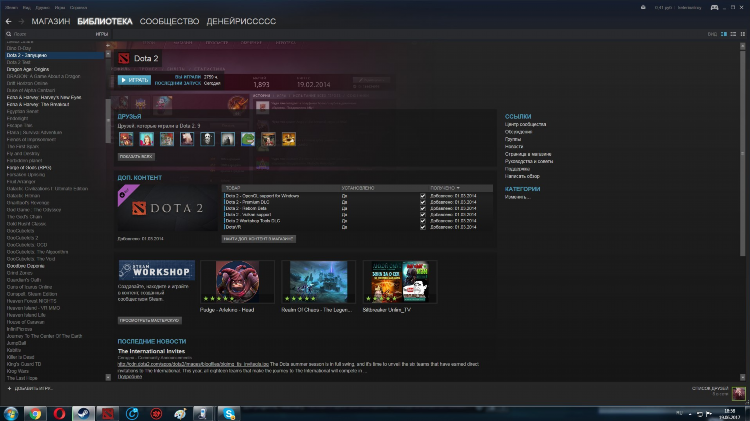Viewport: 750px width, 421px height.
Task: Launch Big Picture mode controller icon
Action: [x=714, y=7]
